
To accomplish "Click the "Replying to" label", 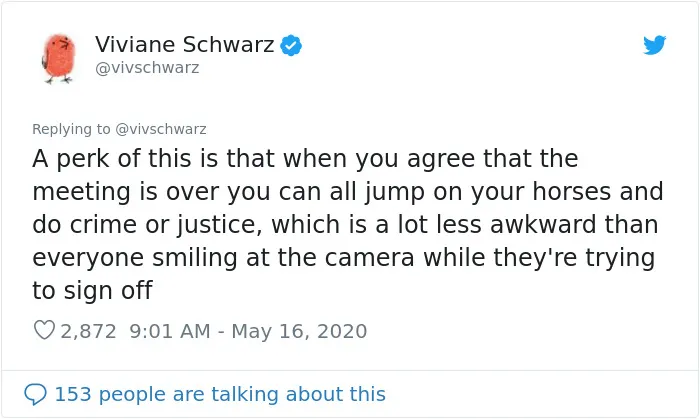I will (71, 129).
